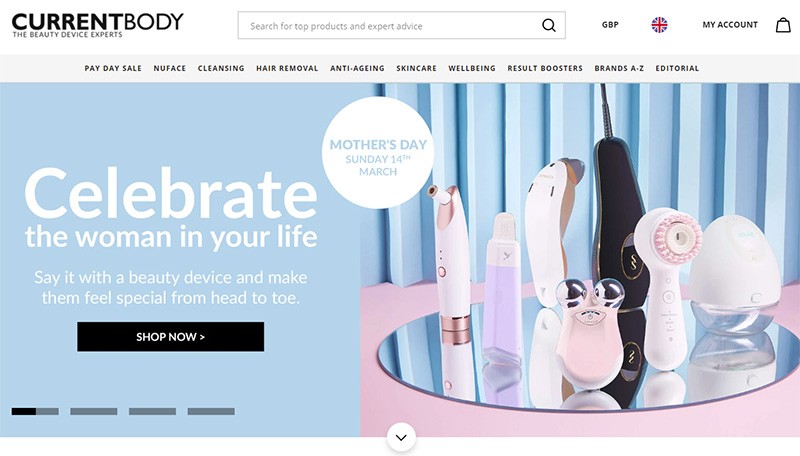Image resolution: width=800 pixels, height=456 pixels.
Task: Click the CurrentBody logo
Action: [97, 25]
